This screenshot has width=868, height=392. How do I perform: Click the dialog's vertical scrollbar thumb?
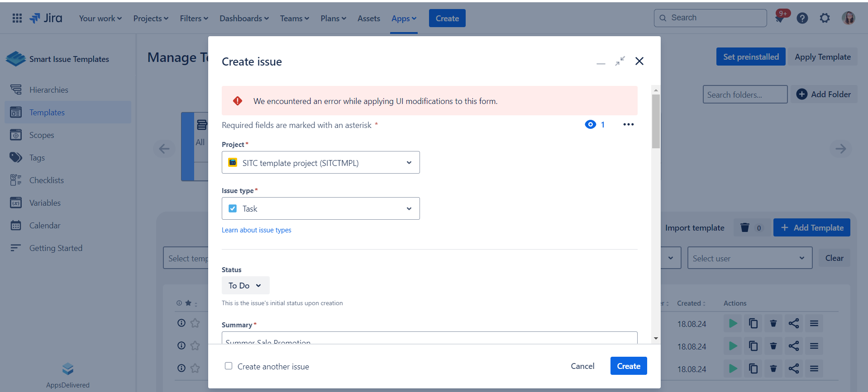point(656,121)
